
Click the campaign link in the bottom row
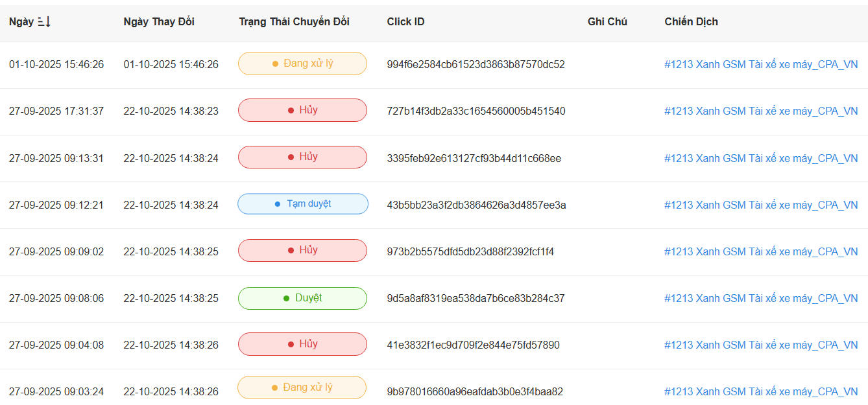[764, 391]
